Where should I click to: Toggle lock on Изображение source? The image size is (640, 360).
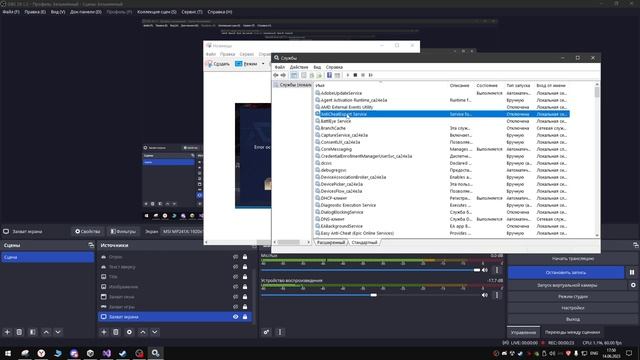[245, 287]
